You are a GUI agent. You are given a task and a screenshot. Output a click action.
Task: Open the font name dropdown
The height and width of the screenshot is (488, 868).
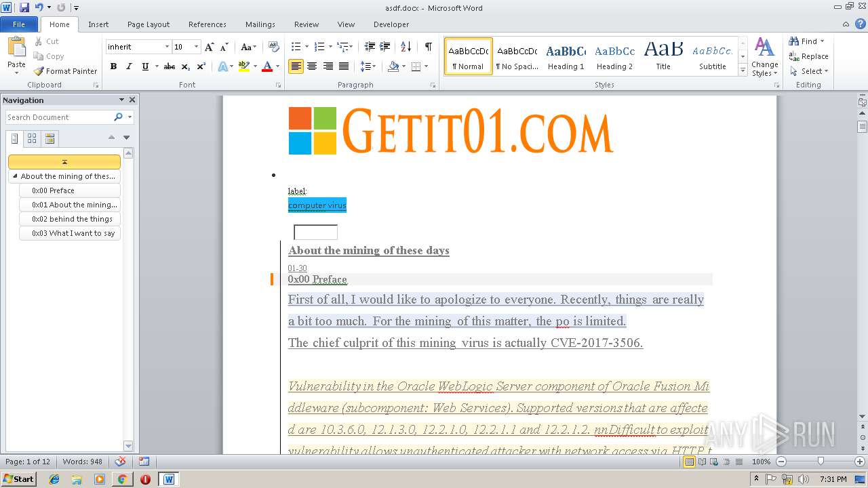(167, 47)
